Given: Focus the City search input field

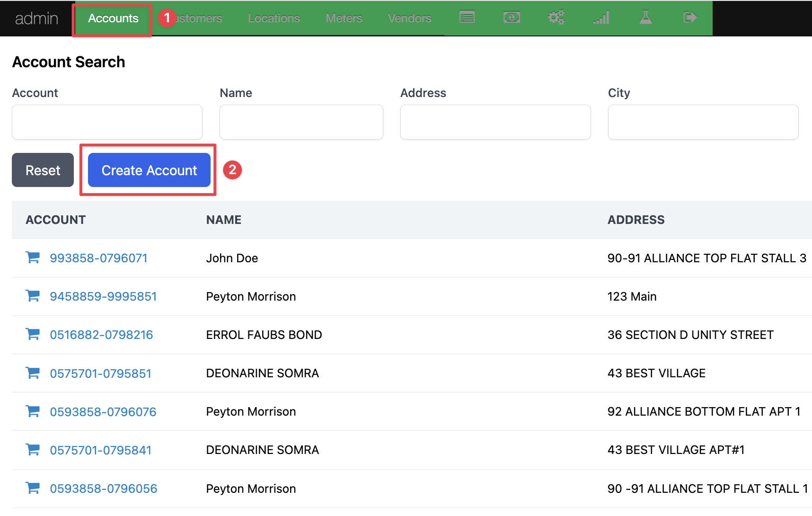Looking at the screenshot, I should [703, 122].
